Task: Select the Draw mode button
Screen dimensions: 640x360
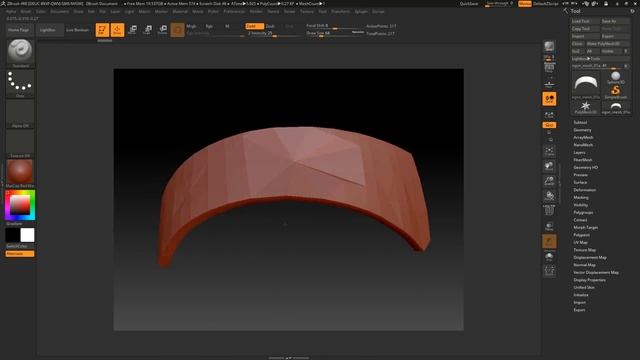Action: pos(118,30)
